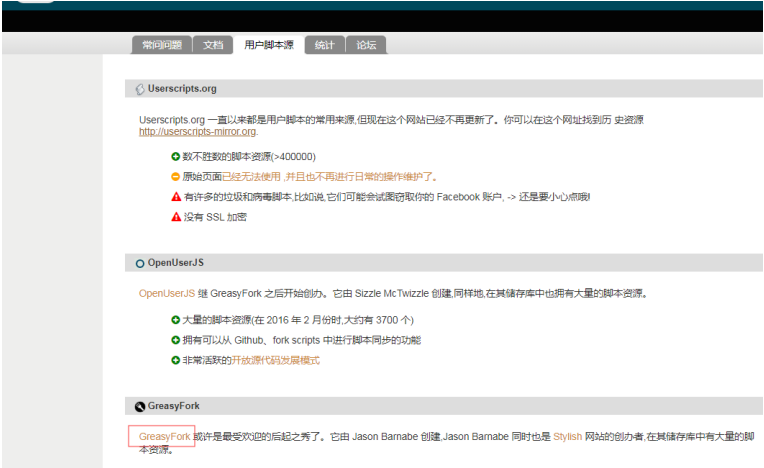Click the text mentioning 2016 年 2 月份时
The height and width of the screenshot is (468, 764).
tap(298, 320)
